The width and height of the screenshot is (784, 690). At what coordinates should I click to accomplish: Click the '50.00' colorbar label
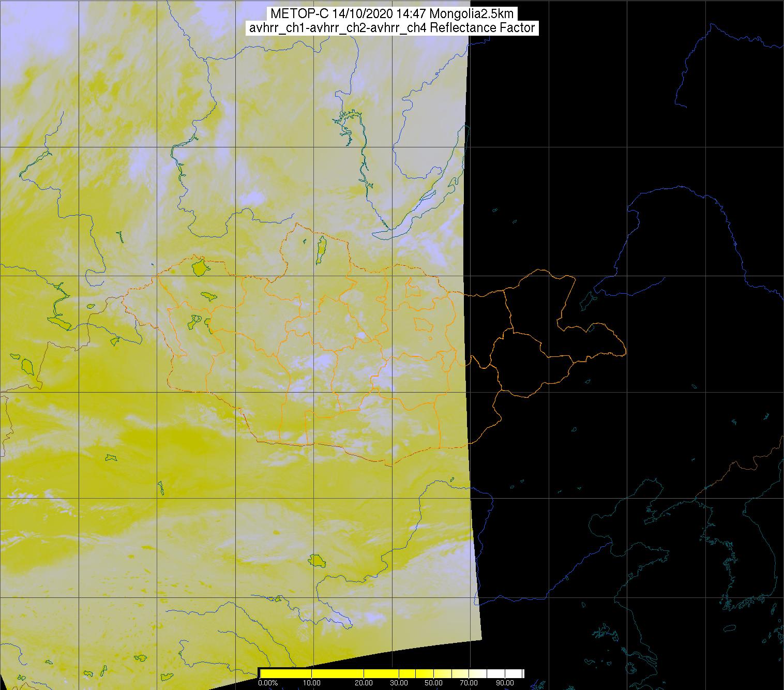click(x=433, y=683)
